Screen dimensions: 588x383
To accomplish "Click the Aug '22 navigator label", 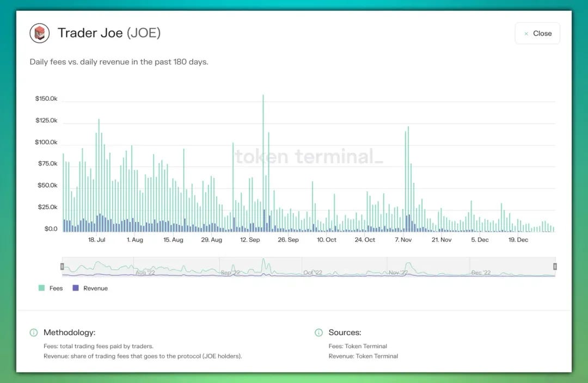I will 145,273.
